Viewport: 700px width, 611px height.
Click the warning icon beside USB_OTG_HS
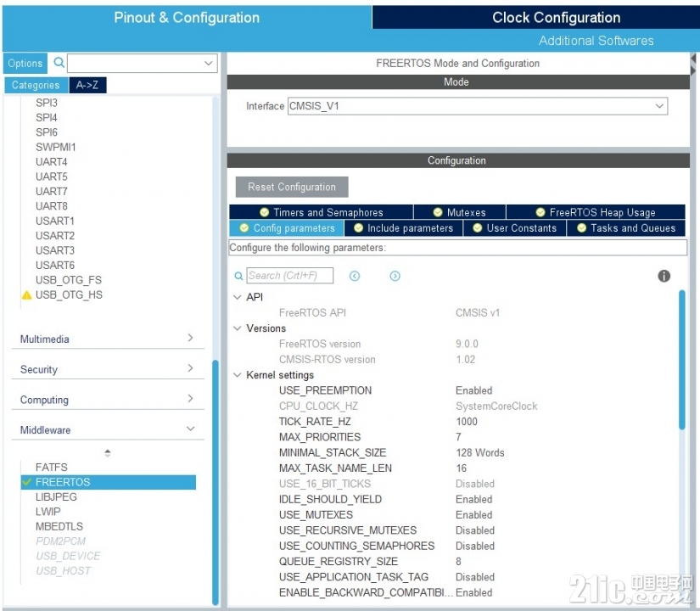point(27,295)
